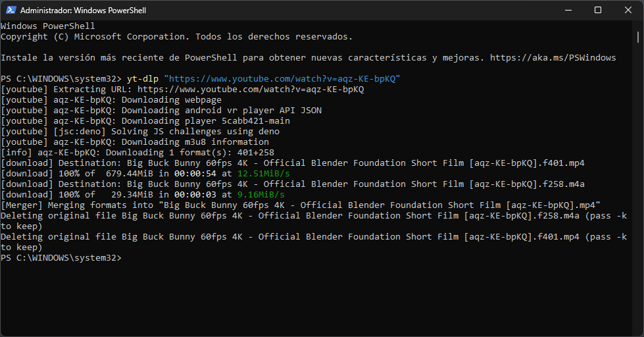Minimize the PowerShell window

[x=568, y=11]
